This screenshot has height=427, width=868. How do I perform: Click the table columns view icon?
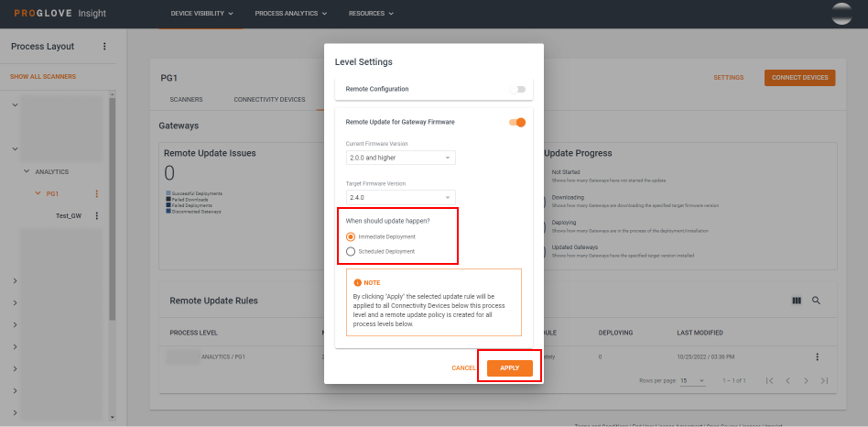[x=796, y=301]
